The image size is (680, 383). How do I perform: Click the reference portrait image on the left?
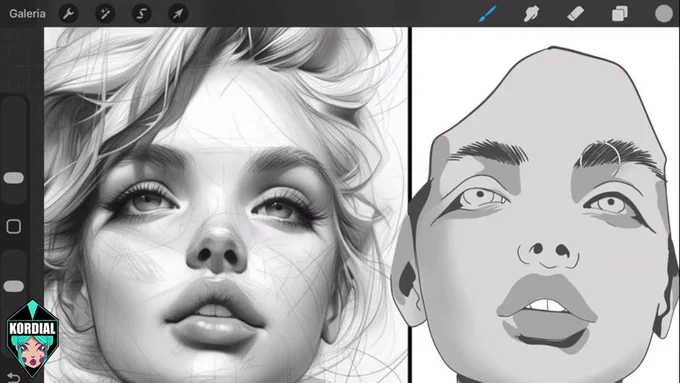pos(226,205)
